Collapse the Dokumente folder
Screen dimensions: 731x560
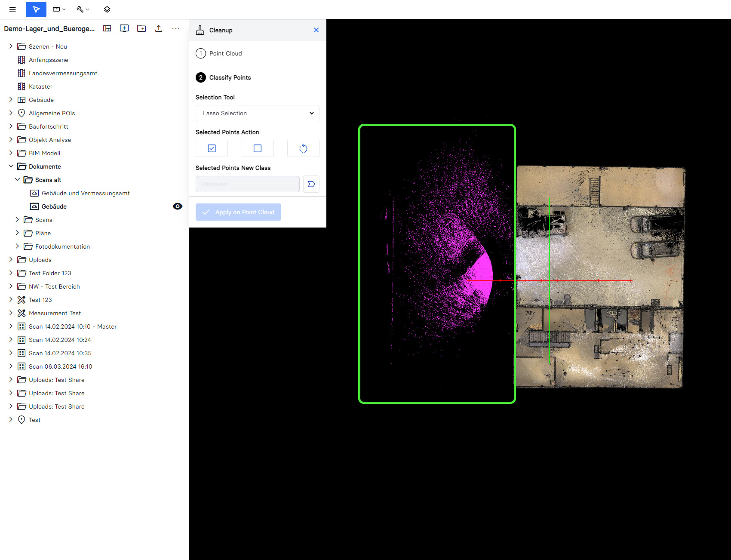[11, 166]
